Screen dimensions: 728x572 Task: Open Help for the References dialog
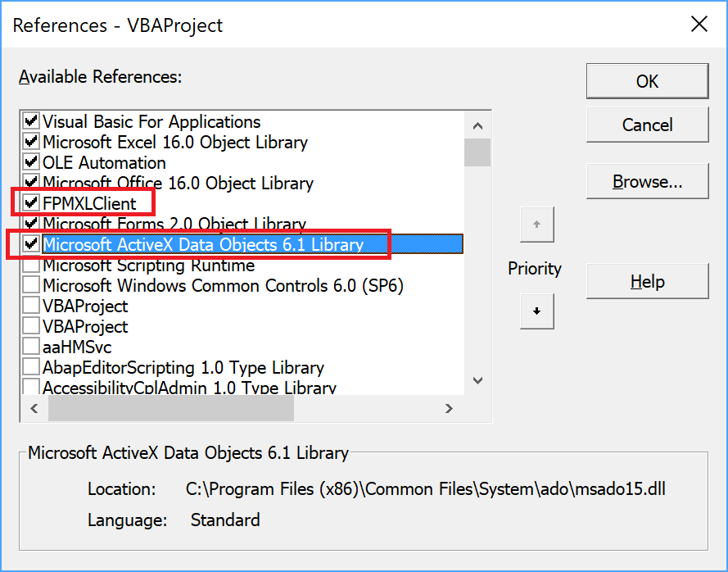tap(647, 281)
